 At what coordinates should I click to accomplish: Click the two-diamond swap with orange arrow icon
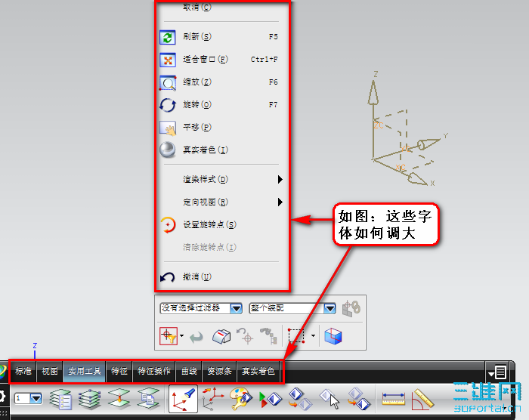(x=300, y=399)
